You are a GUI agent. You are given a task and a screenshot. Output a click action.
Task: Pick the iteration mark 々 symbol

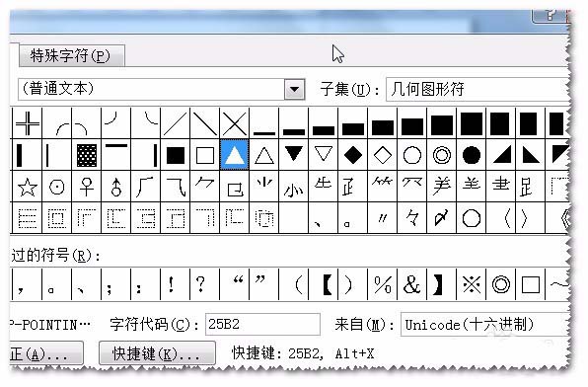pos(412,218)
